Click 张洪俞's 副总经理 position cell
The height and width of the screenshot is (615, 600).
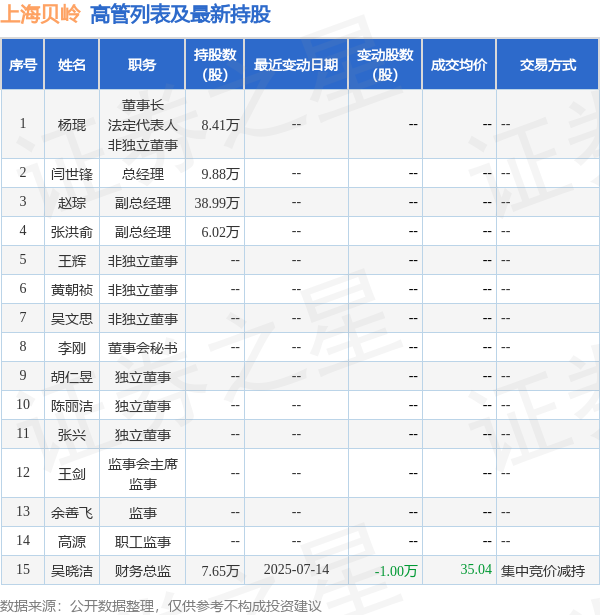coord(142,232)
